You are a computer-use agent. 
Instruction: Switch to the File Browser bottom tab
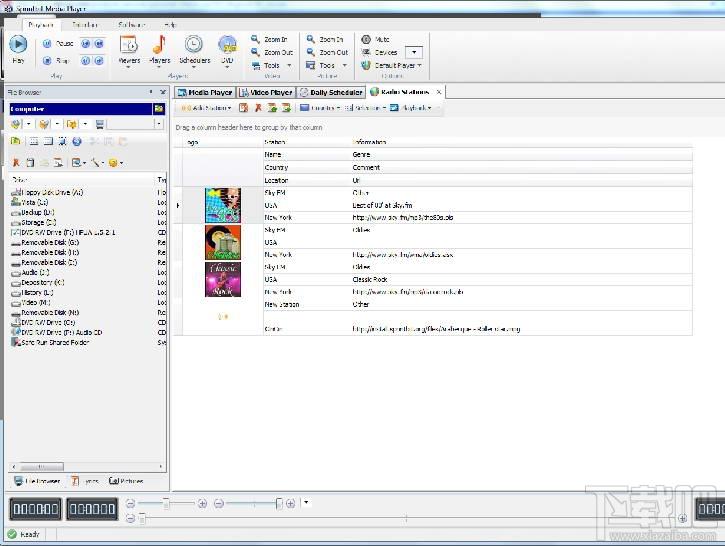[37, 481]
